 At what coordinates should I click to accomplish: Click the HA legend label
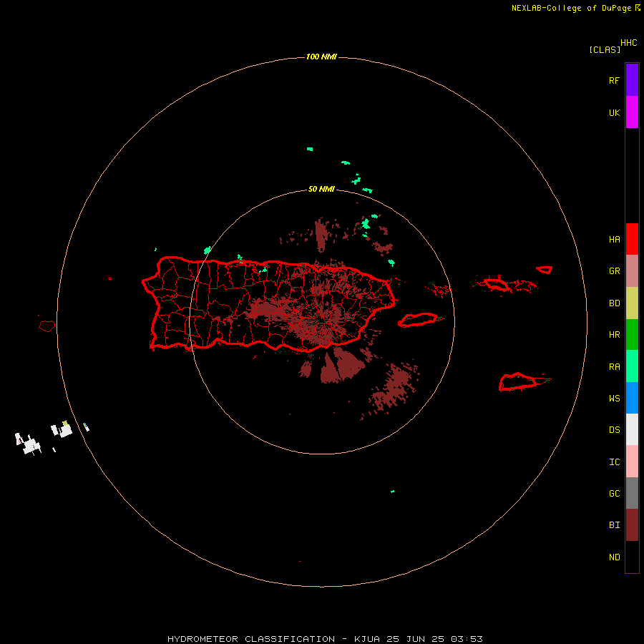pyautogui.click(x=614, y=240)
